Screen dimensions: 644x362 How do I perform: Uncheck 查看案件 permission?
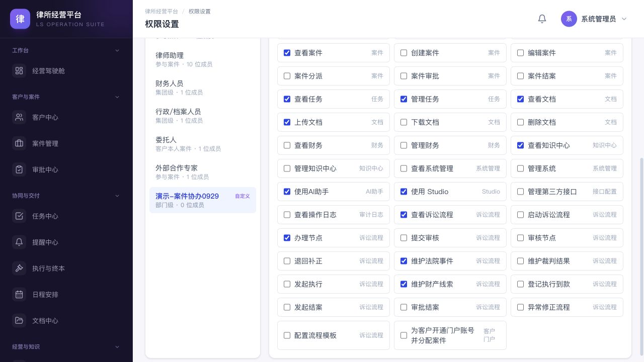[x=287, y=53]
